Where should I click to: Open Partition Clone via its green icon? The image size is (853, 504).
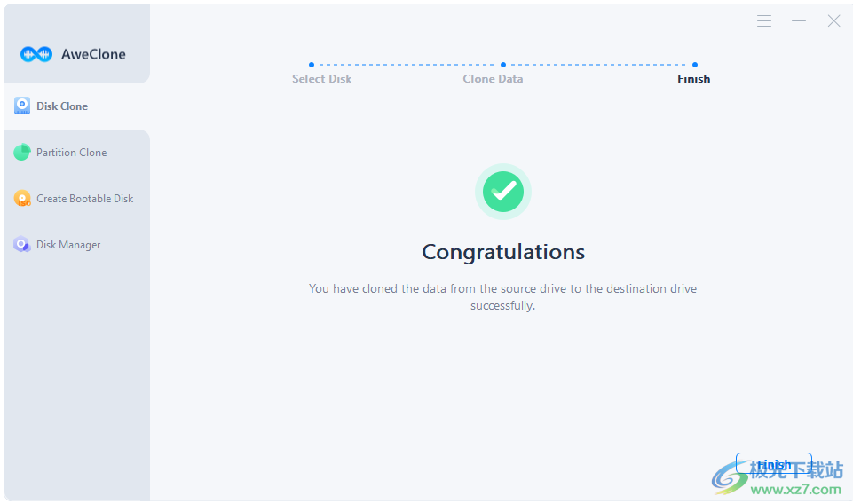point(22,153)
